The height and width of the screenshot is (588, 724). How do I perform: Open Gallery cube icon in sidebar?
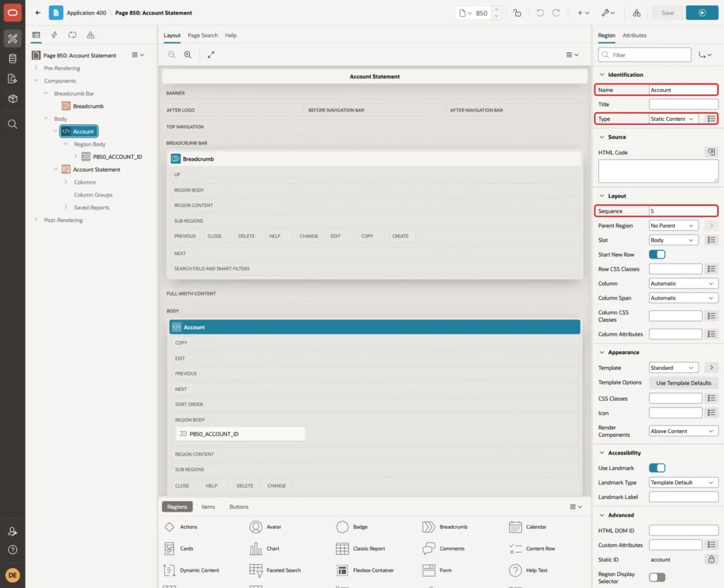(13, 98)
